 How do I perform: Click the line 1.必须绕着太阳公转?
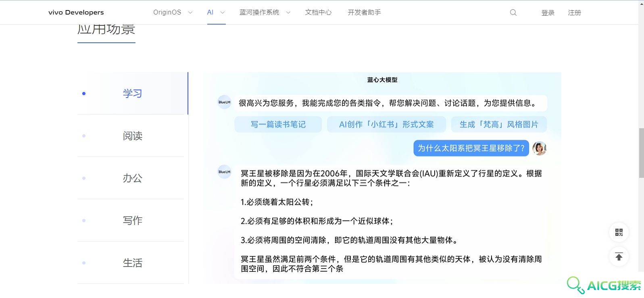point(277,202)
